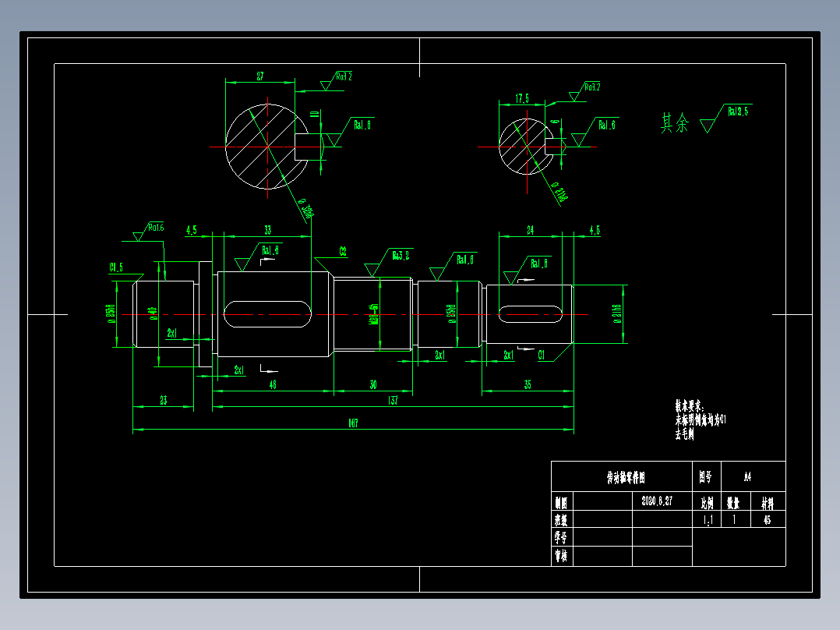This screenshot has height=630, width=840.
Task: Click the 材料 header cell
Action: click(767, 502)
